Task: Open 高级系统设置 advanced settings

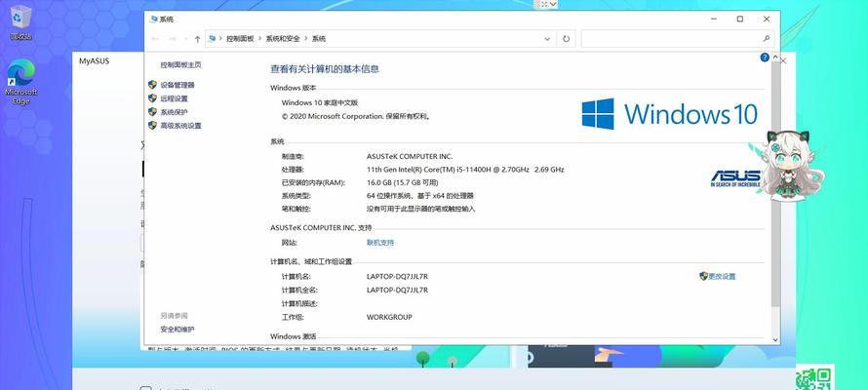Action: tap(180, 126)
